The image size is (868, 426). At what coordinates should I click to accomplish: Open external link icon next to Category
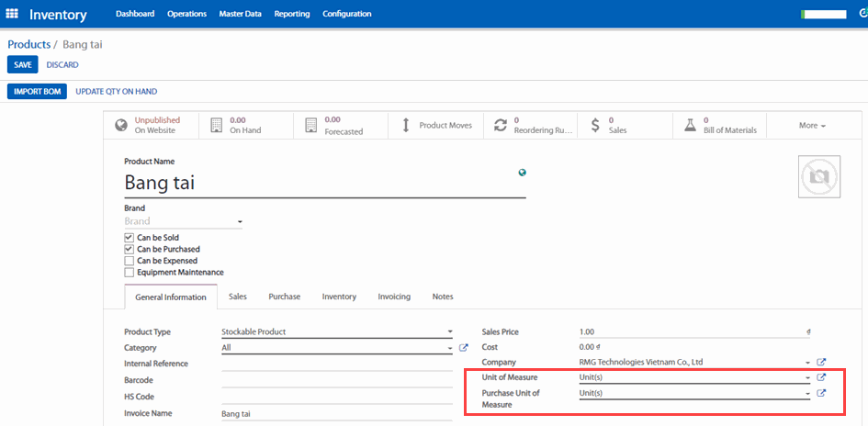click(x=464, y=348)
